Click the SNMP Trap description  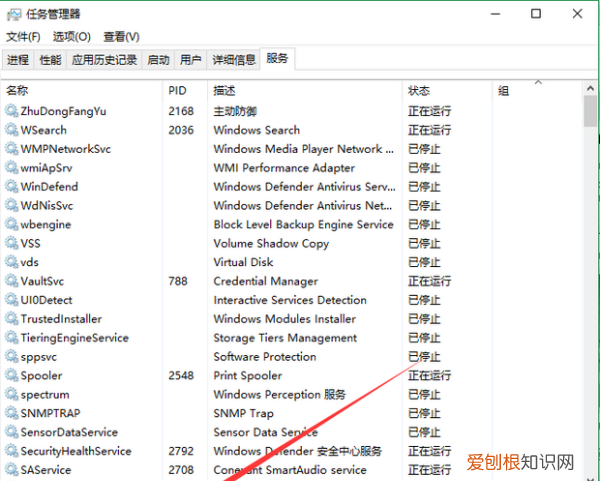(x=243, y=413)
